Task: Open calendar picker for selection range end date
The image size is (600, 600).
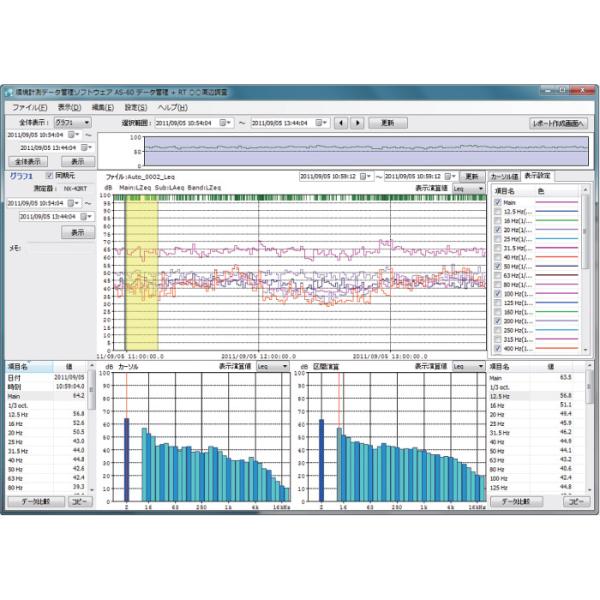Action: point(322,122)
